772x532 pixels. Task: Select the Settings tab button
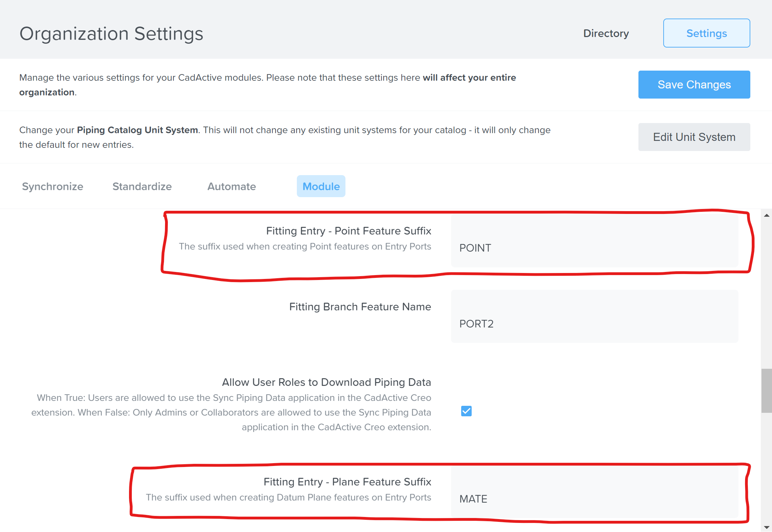pos(706,33)
